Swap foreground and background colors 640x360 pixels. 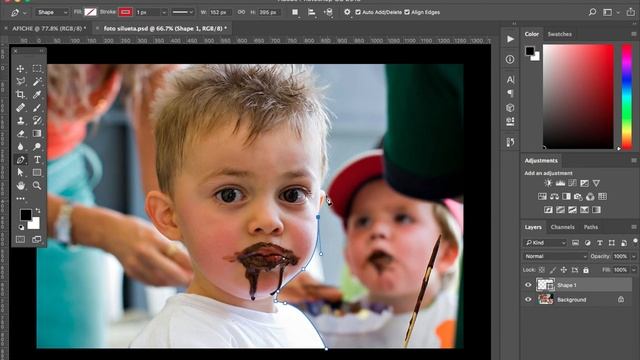click(x=38, y=210)
